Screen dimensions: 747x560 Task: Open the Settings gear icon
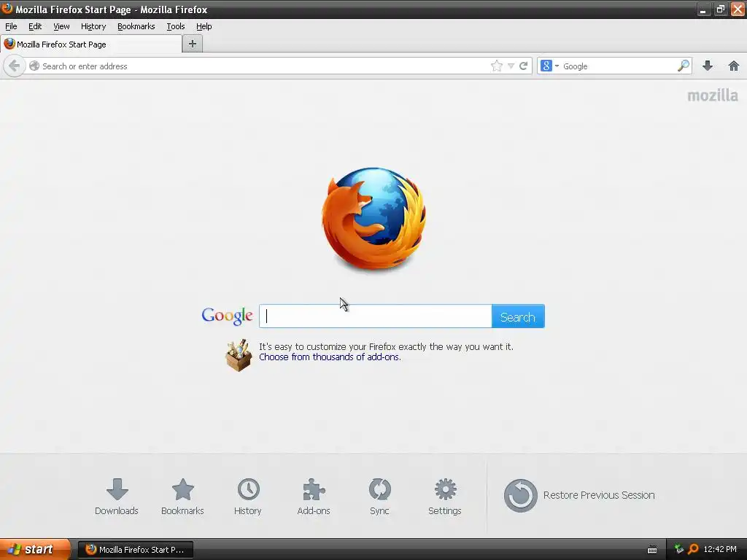pyautogui.click(x=445, y=497)
